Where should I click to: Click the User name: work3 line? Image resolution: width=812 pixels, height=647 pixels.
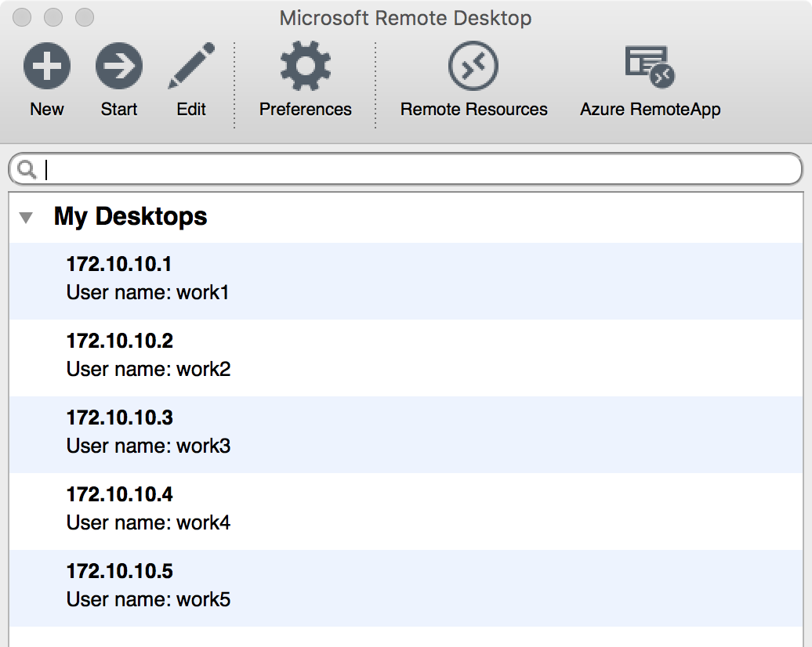(x=148, y=446)
